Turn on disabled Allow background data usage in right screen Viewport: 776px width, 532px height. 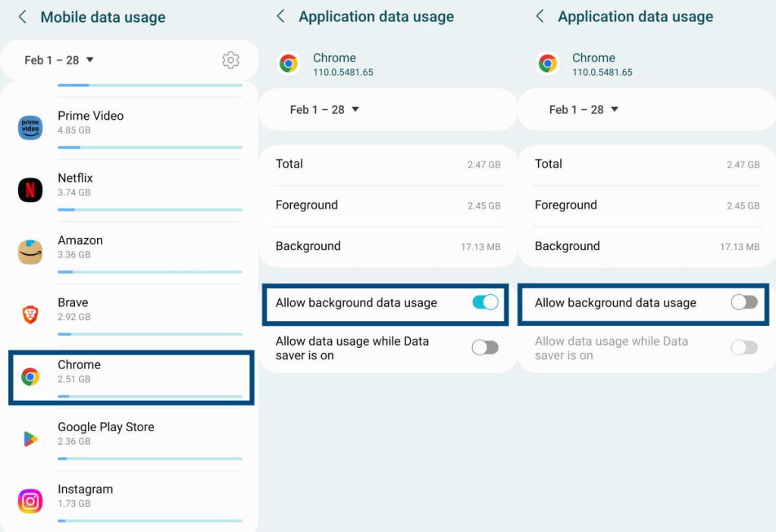pos(744,302)
